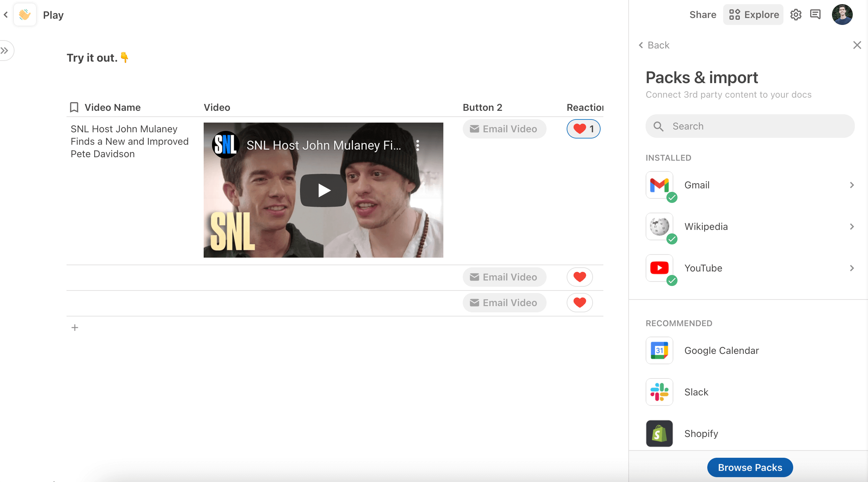
Task: Select the Google Calendar pack icon
Action: (659, 350)
